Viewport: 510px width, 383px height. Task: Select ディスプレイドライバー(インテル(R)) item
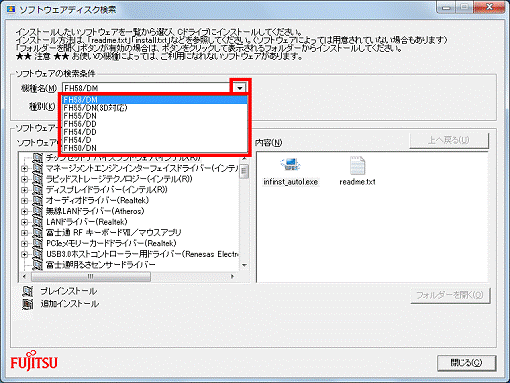pyautogui.click(x=107, y=190)
